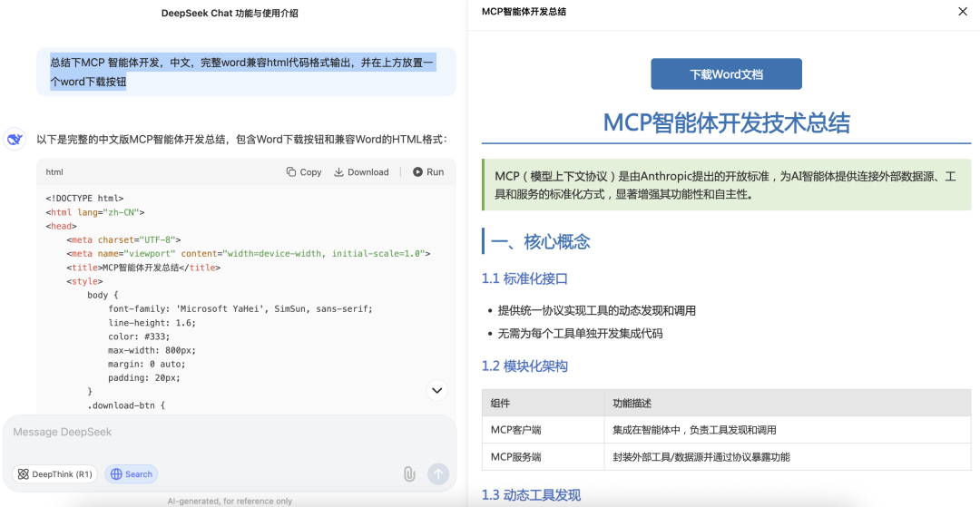The height and width of the screenshot is (507, 980).
Task: Click the 功能描述 table header cell
Action: pos(788,404)
